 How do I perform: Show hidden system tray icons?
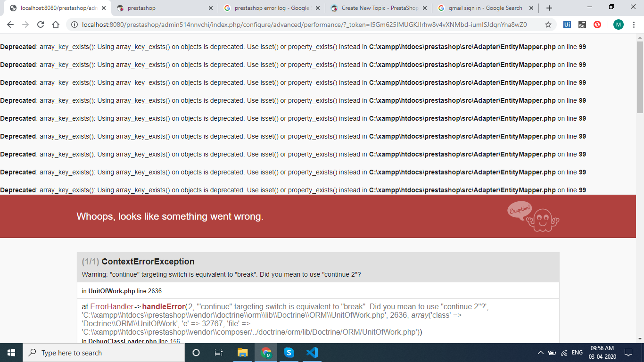540,353
